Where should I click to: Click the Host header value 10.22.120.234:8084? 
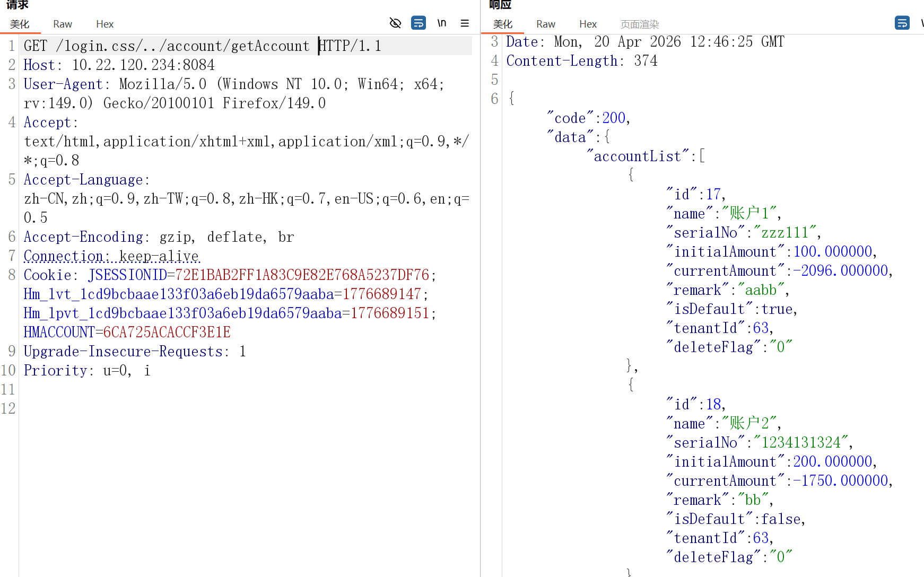[x=143, y=65]
